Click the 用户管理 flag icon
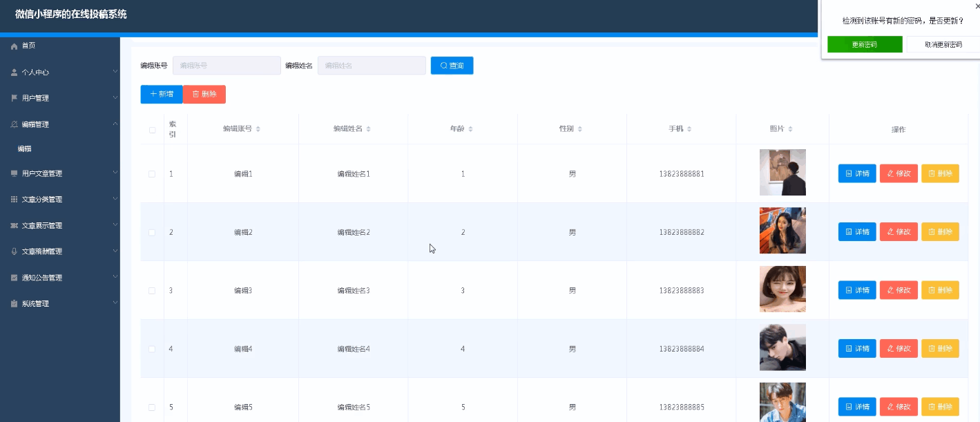The width and height of the screenshot is (980, 422). pyautogui.click(x=14, y=98)
